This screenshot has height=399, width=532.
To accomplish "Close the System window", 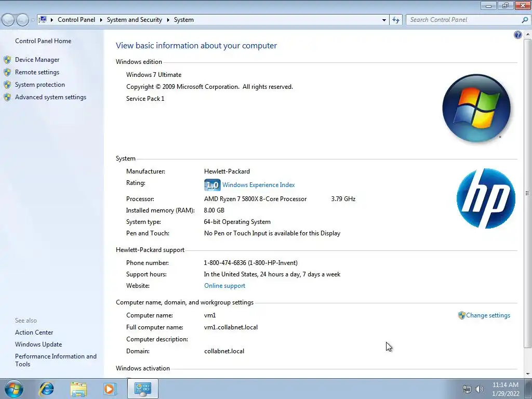I will 523,5.
